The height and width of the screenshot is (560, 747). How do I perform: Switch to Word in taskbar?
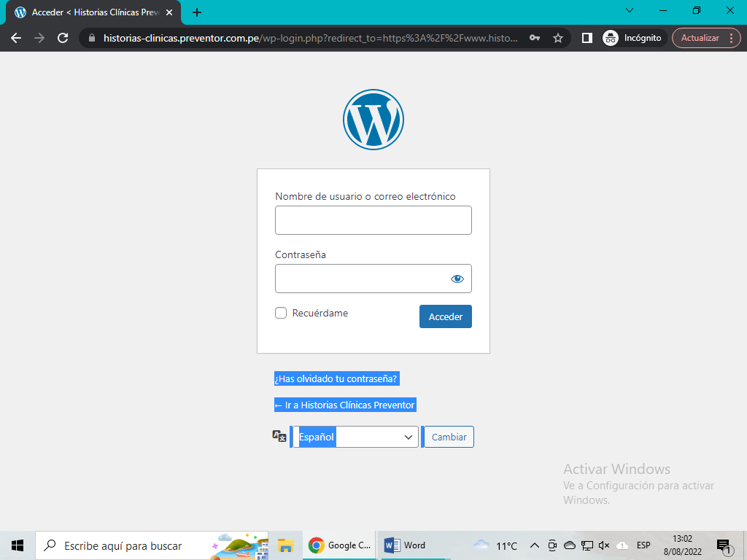414,545
